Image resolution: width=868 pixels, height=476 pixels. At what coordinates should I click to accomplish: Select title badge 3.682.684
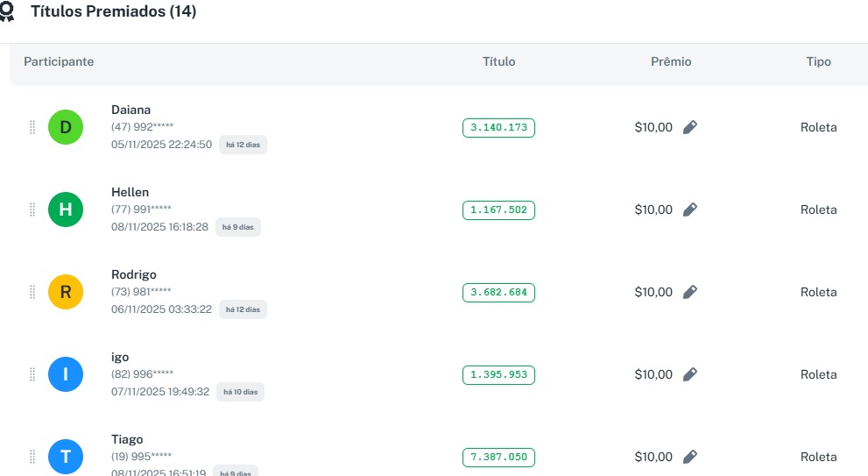[x=498, y=293]
